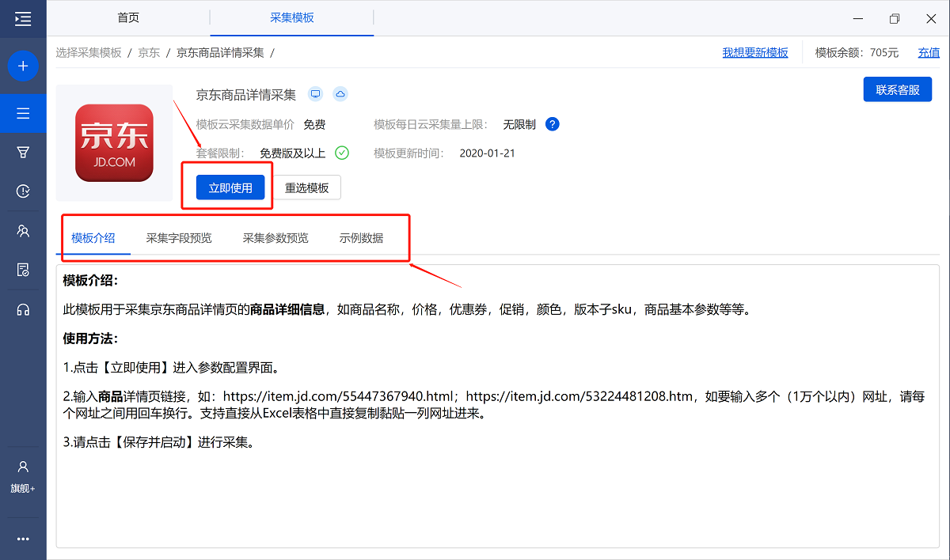Open the headset support icon in sidebar

[23, 309]
